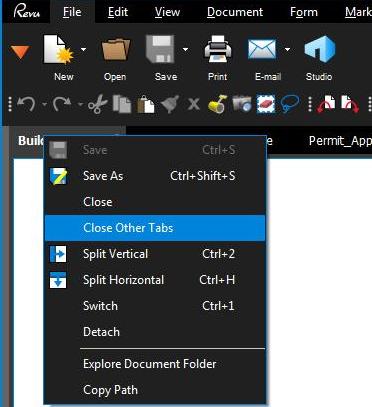This screenshot has width=372, height=407.
Task: Choose Switch in the context menu
Action: tap(155, 306)
